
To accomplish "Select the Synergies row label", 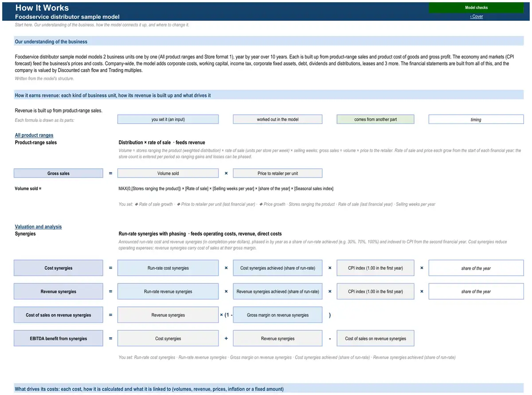I will [25, 234].
